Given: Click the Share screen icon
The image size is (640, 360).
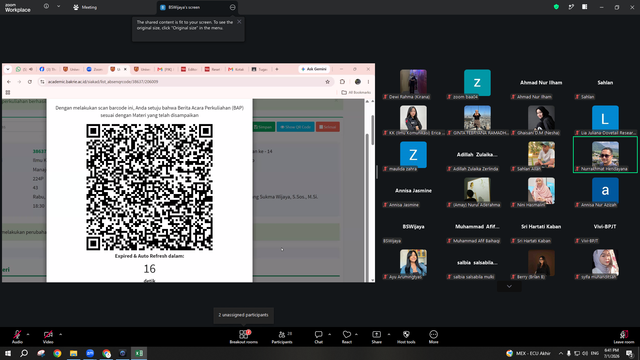Looking at the screenshot, I should coord(376,334).
